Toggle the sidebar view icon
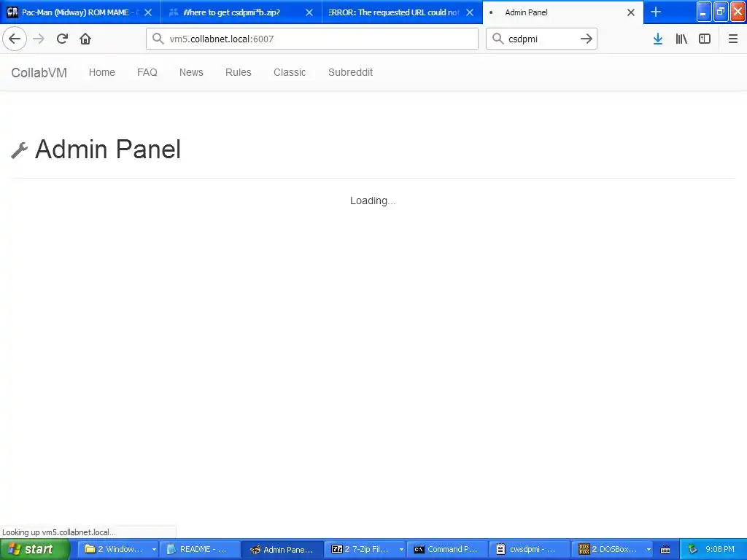This screenshot has height=560, width=747. click(x=705, y=39)
